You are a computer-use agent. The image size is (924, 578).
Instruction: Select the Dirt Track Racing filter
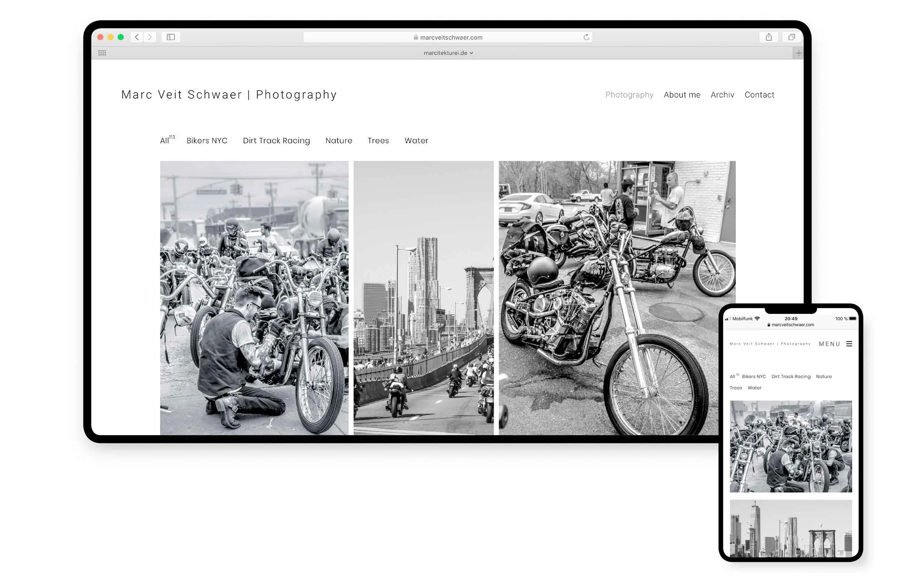pyautogui.click(x=276, y=141)
